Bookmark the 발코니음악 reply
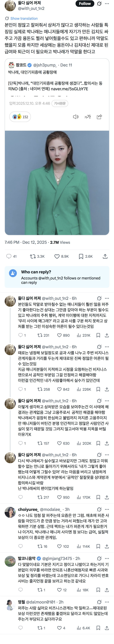 [98, 590]
